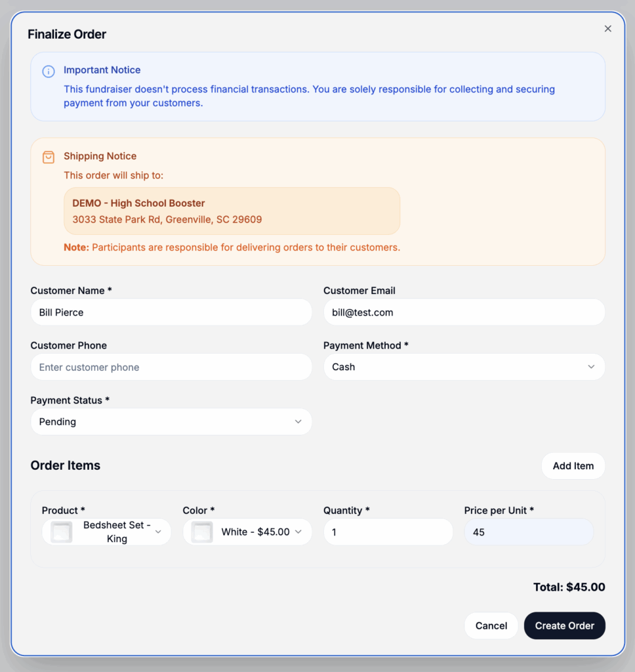This screenshot has height=672, width=635.
Task: Expand the Payment Status dropdown
Action: (x=171, y=422)
